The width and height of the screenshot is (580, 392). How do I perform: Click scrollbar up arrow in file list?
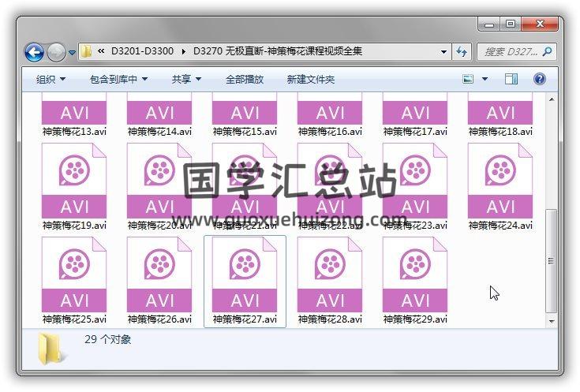click(552, 99)
